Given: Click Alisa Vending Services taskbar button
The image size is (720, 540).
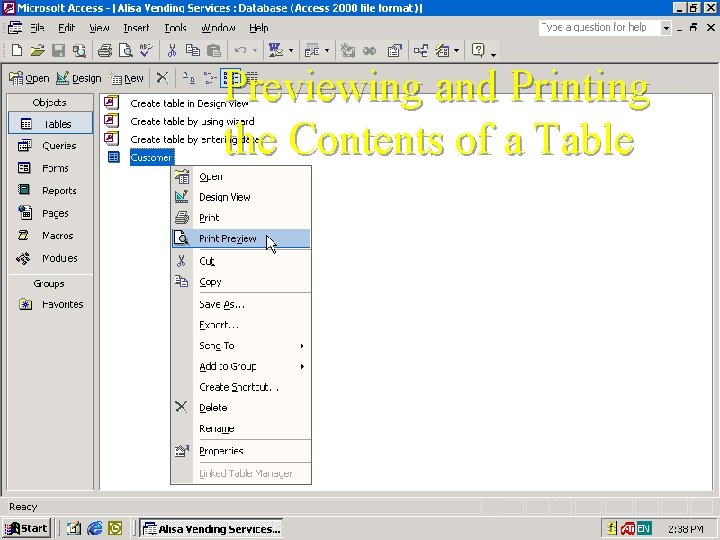Looking at the screenshot, I should pos(211,529).
